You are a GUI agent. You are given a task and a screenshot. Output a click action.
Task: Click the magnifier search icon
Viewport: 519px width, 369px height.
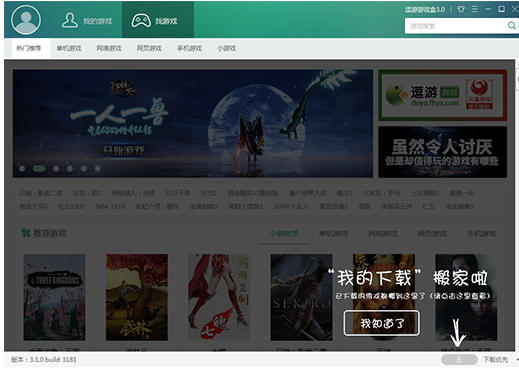[x=511, y=26]
